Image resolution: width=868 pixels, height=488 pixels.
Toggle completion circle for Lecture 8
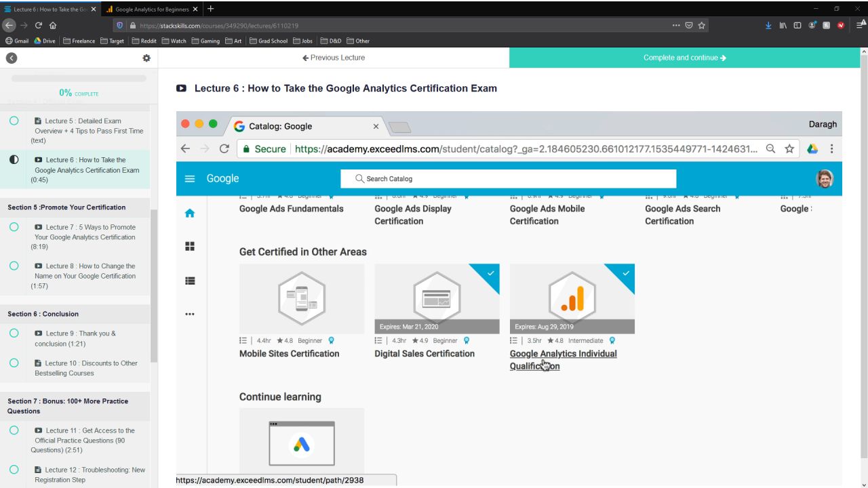coord(14,266)
